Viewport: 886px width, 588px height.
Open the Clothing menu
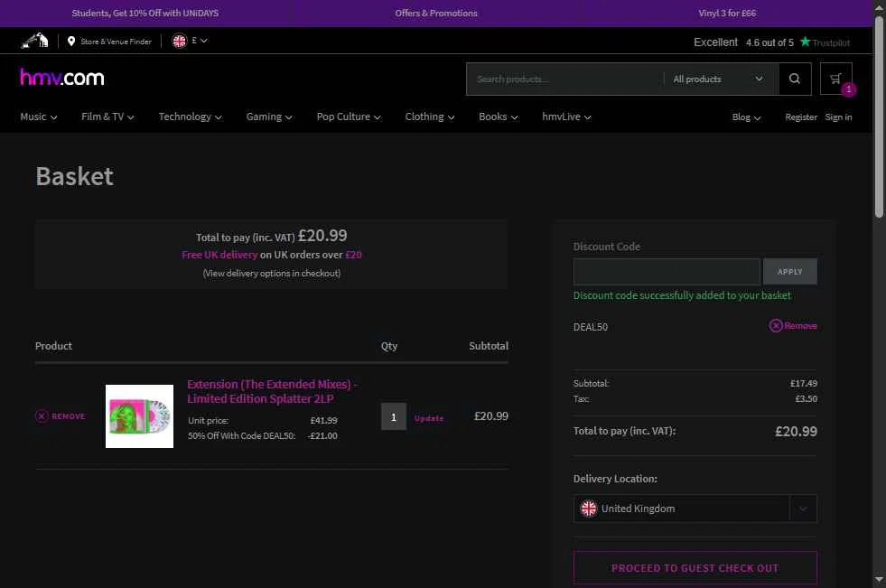pyautogui.click(x=429, y=117)
